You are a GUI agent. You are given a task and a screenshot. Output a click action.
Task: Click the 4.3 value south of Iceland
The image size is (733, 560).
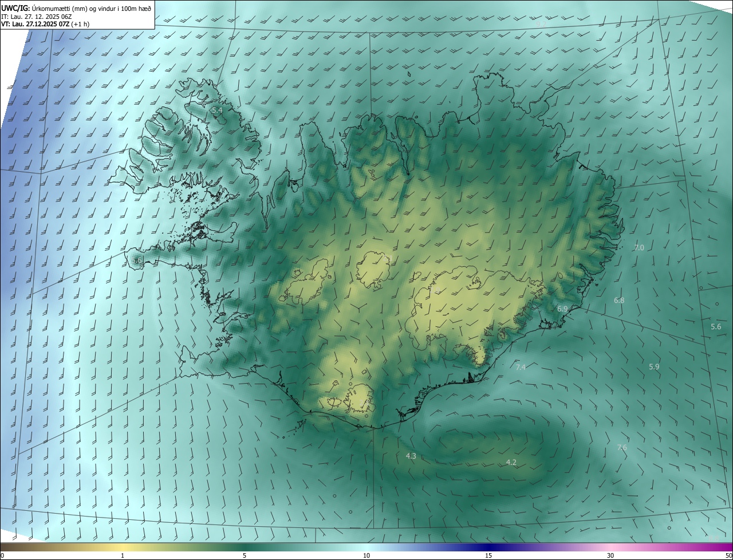411,456
